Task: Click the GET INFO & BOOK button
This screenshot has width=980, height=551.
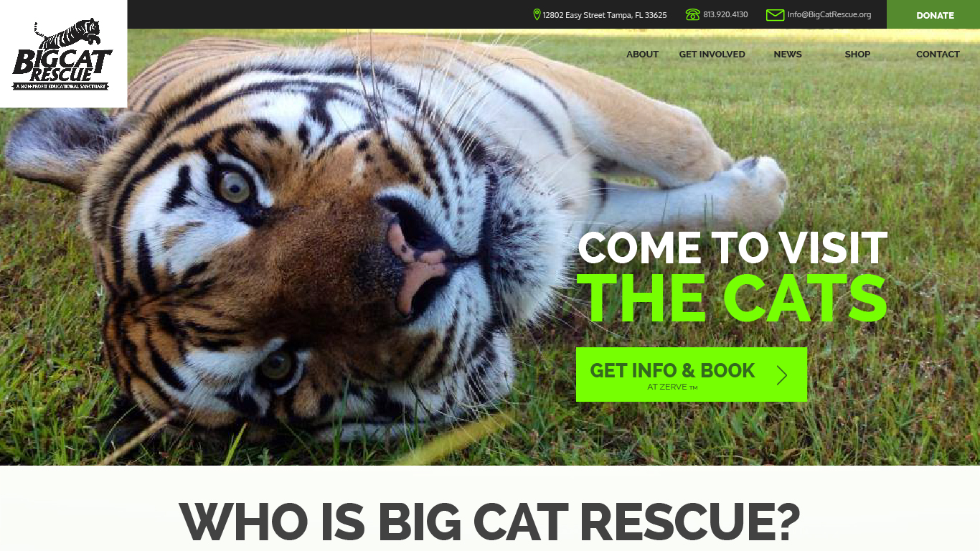Action: 692,375
